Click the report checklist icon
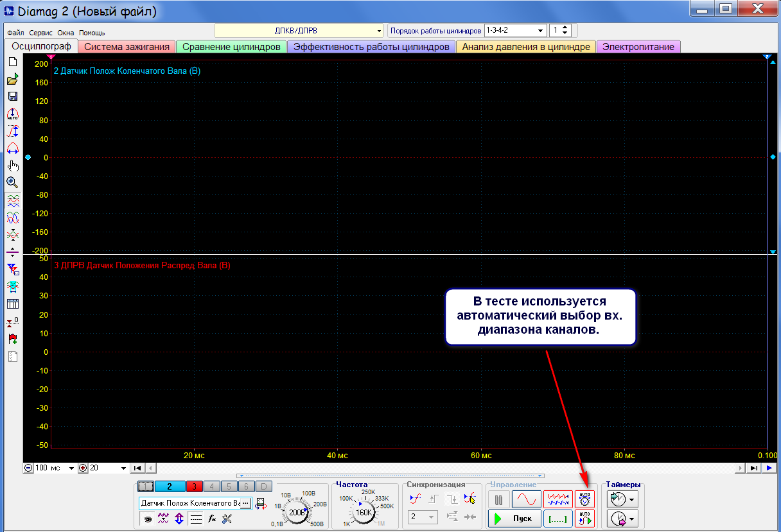Viewport: 781px width, 532px height. point(12,356)
